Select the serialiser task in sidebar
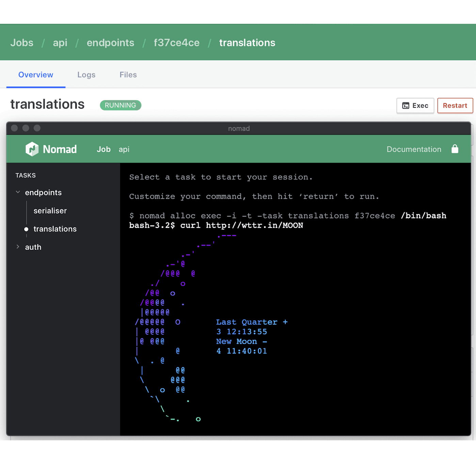The height and width of the screenshot is (457, 476). coord(50,211)
